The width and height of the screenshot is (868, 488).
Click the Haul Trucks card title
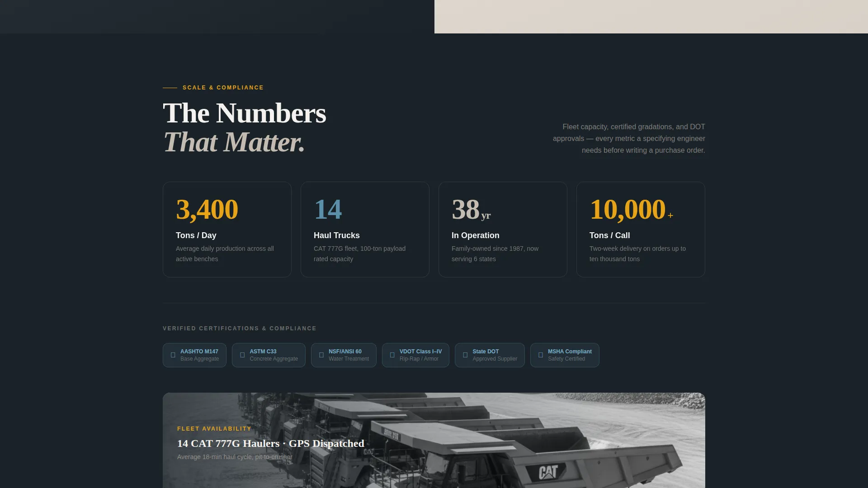coord(337,235)
